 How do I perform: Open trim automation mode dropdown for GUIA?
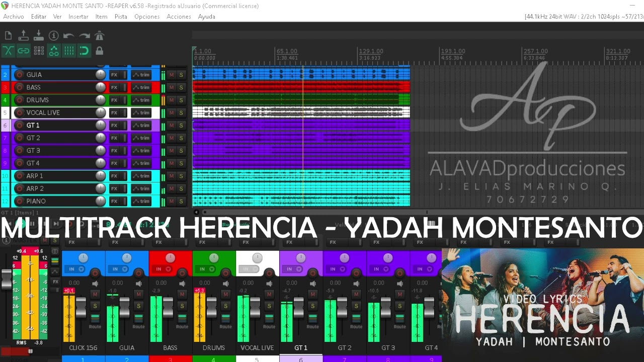(x=141, y=74)
